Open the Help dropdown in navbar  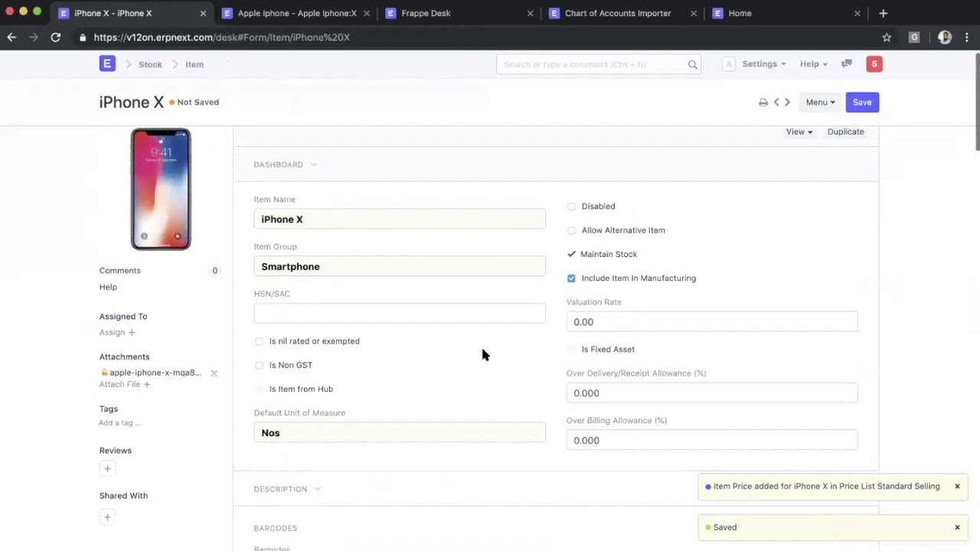pos(813,64)
